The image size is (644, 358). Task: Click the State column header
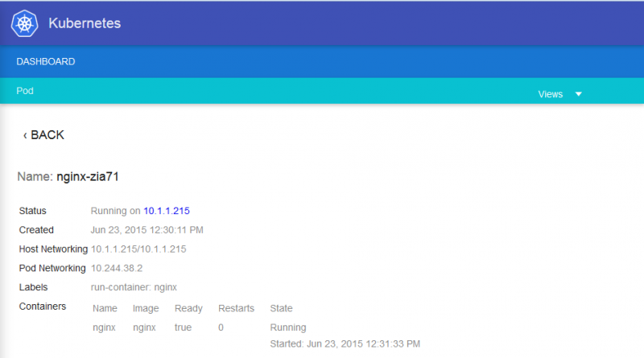pyautogui.click(x=281, y=308)
